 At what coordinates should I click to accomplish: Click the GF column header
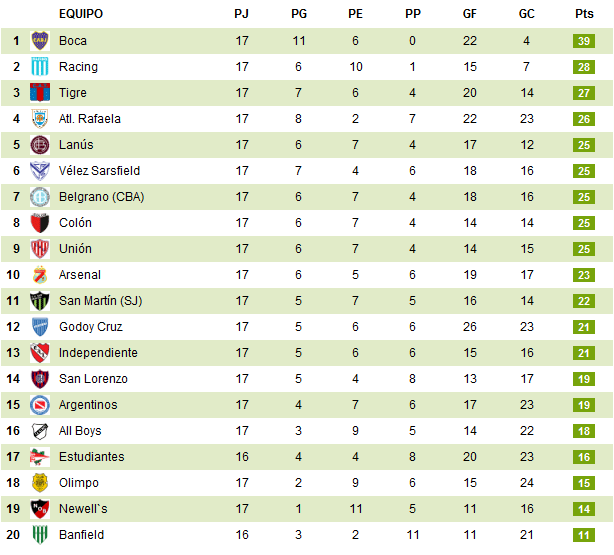(x=470, y=14)
